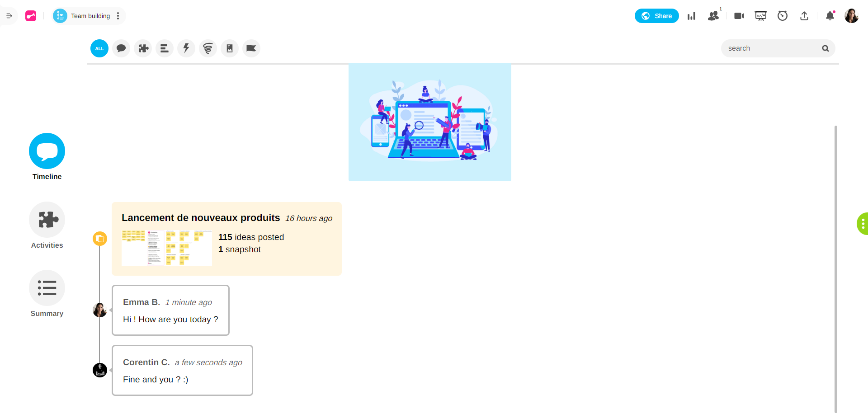868x414 pixels.
Task: Open the timer stopwatch icon
Action: [x=783, y=16]
